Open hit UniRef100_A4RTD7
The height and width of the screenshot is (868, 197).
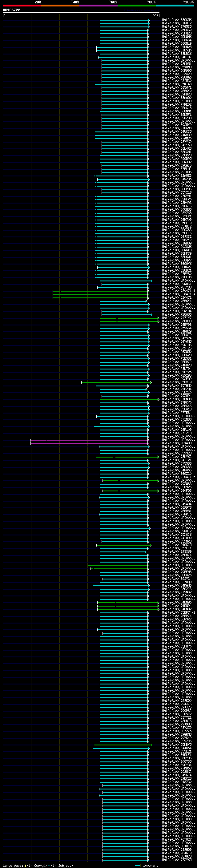pyautogui.click(x=176, y=57)
